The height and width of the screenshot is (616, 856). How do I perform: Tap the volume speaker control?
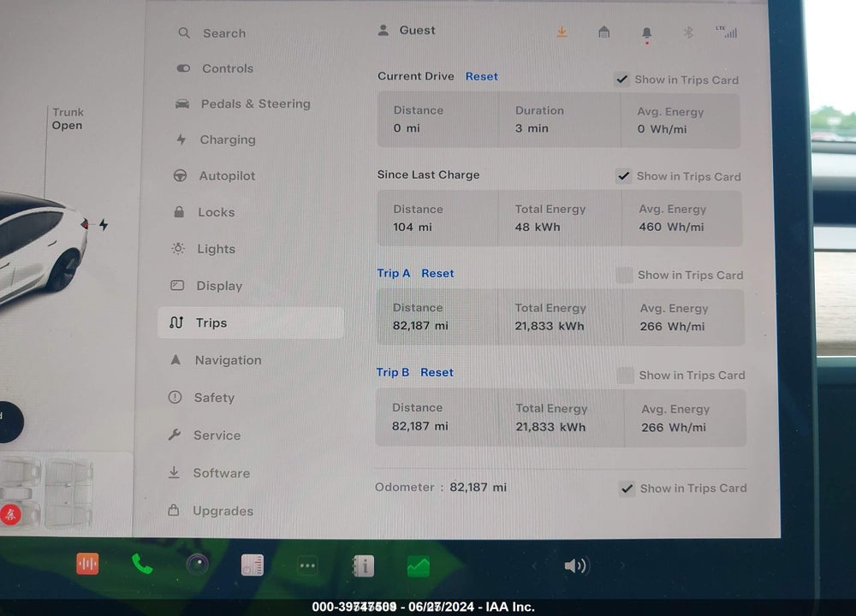click(x=575, y=566)
